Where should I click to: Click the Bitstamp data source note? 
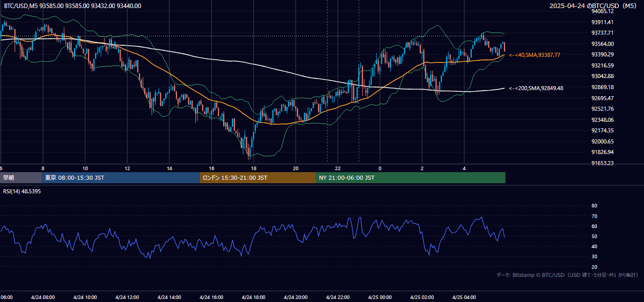(567, 275)
